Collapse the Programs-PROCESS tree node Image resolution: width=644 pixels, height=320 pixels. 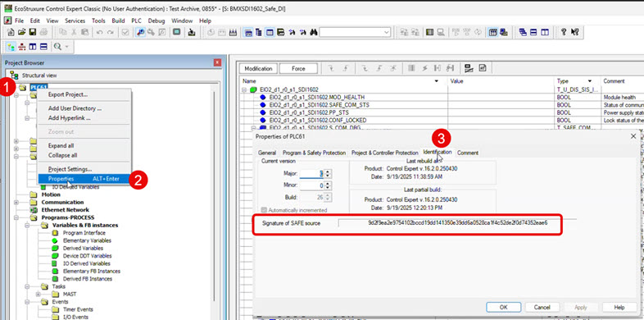16,217
